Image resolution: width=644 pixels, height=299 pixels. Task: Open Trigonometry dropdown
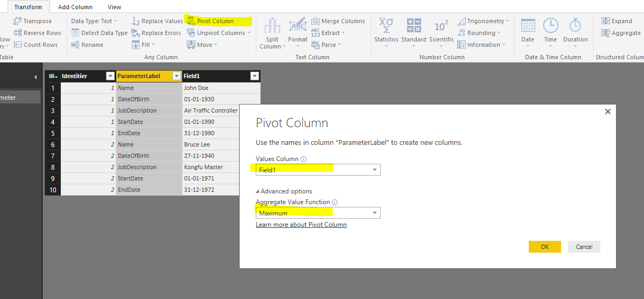483,21
